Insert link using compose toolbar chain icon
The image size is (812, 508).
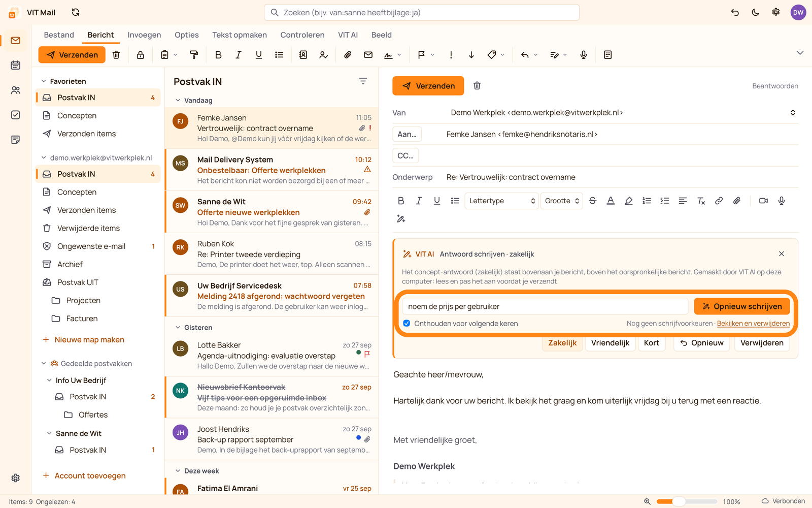[719, 201]
